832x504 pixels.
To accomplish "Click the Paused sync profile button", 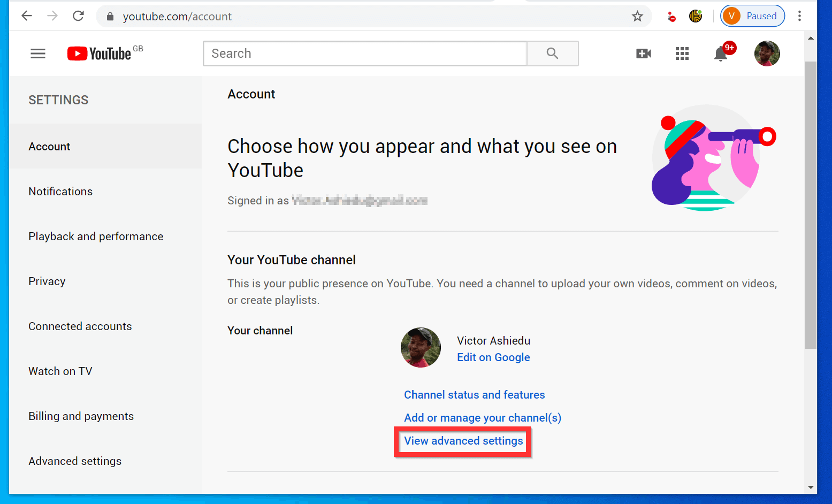I will point(752,16).
